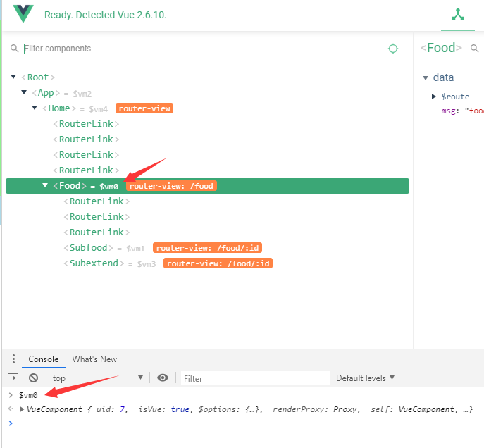The image size is (484, 448).
Task: Open the top context dropdown
Action: pyautogui.click(x=97, y=378)
